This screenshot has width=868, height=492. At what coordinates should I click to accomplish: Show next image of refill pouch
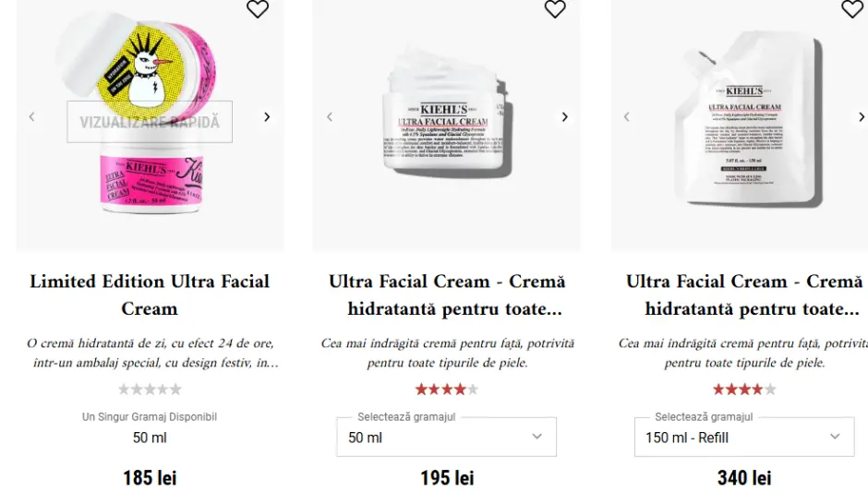(x=861, y=117)
